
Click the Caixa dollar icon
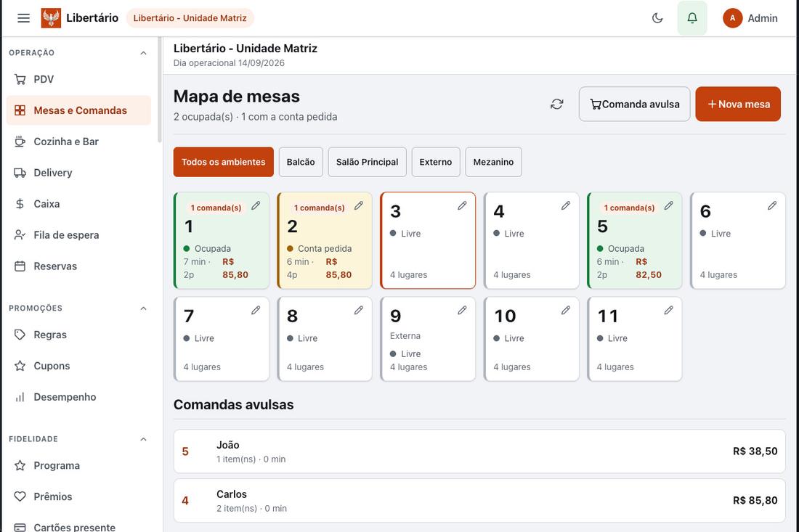click(x=20, y=204)
